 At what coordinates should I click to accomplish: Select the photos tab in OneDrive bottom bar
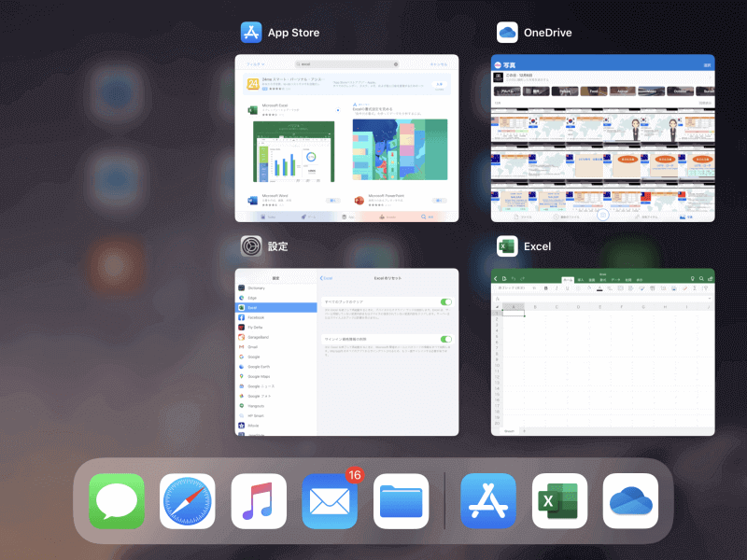click(x=686, y=217)
